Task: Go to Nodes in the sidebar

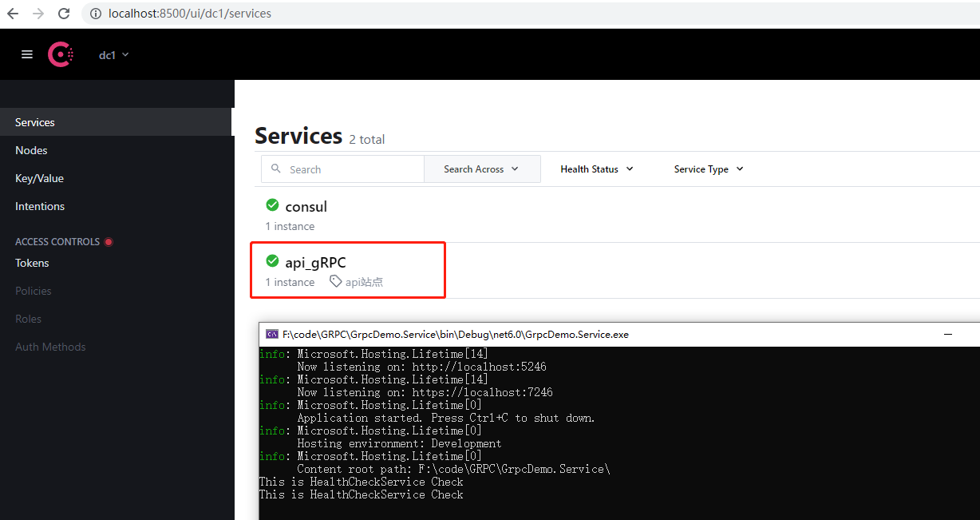Action: [x=31, y=150]
